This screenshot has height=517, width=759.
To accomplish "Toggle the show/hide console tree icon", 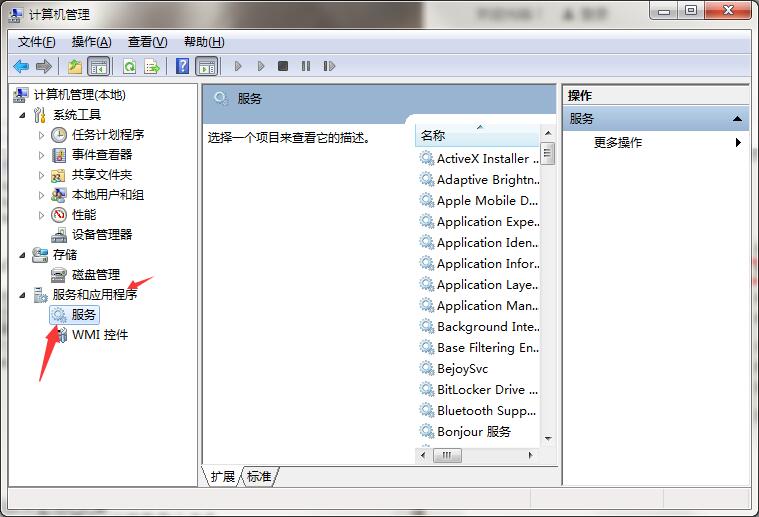I will coord(99,66).
